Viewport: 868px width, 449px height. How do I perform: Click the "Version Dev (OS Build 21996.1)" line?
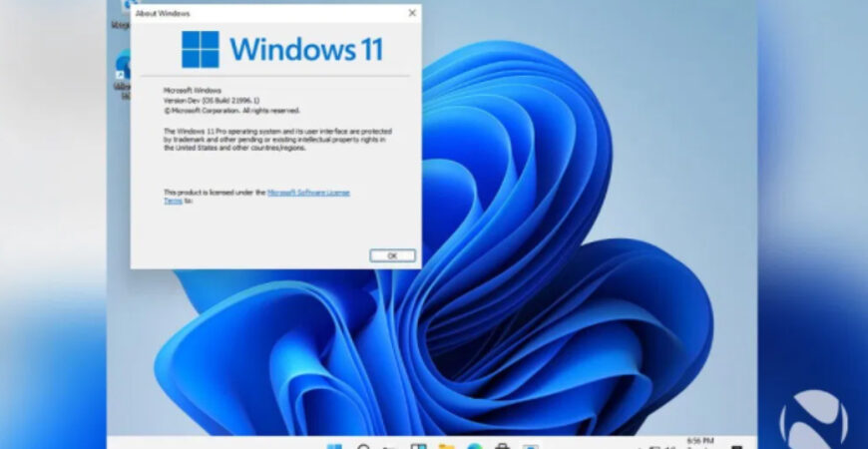212,100
